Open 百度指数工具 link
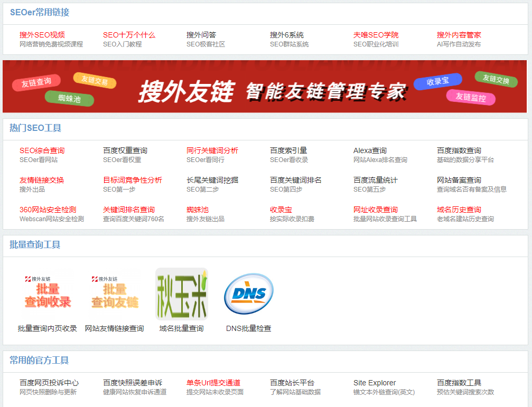The height and width of the screenshot is (407, 532). (459, 383)
